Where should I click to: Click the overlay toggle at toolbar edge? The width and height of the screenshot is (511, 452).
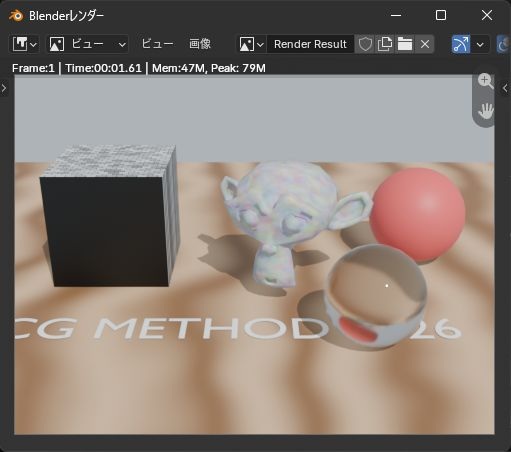click(504, 44)
